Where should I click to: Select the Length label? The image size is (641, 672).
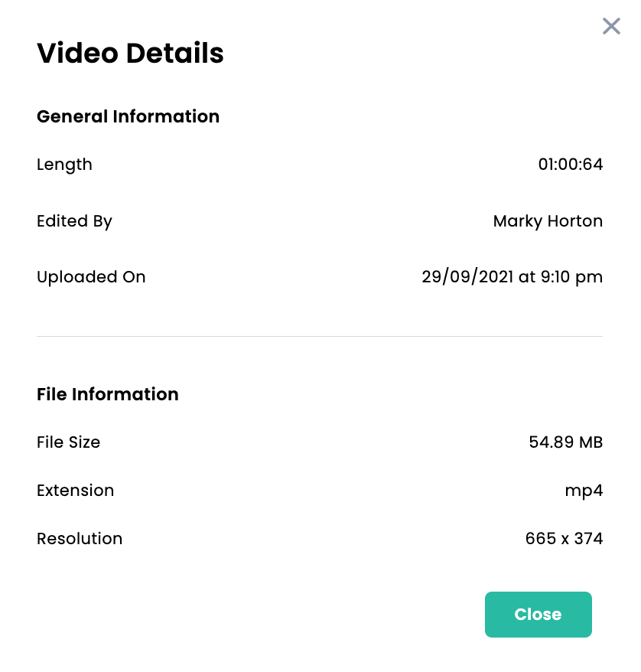click(64, 165)
